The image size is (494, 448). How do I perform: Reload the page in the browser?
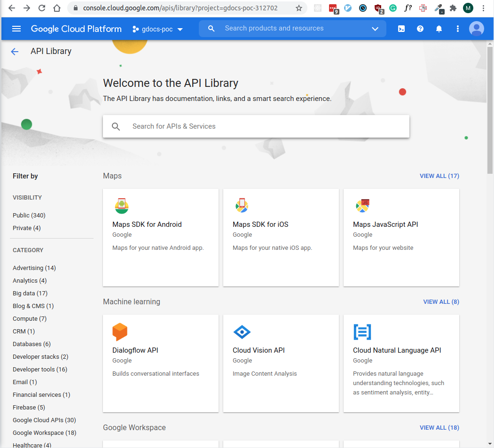(x=41, y=8)
